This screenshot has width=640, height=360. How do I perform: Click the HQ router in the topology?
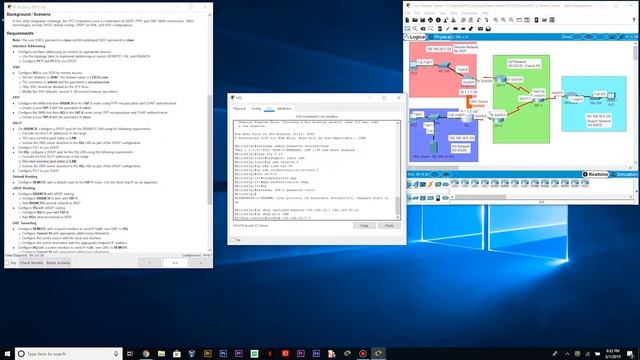(467, 118)
